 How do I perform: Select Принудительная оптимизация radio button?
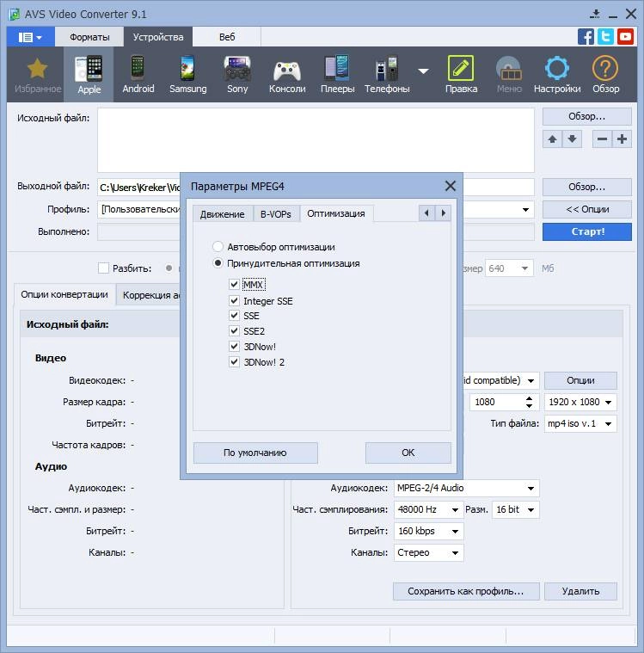point(218,262)
